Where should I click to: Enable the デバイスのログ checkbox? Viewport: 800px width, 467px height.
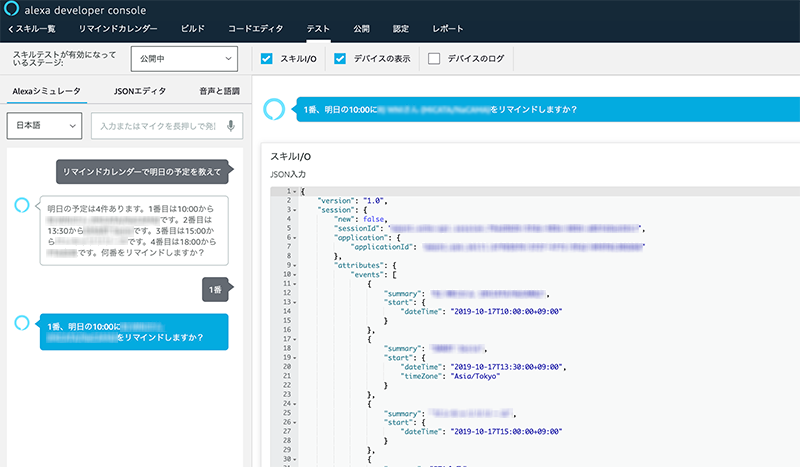pos(434,59)
